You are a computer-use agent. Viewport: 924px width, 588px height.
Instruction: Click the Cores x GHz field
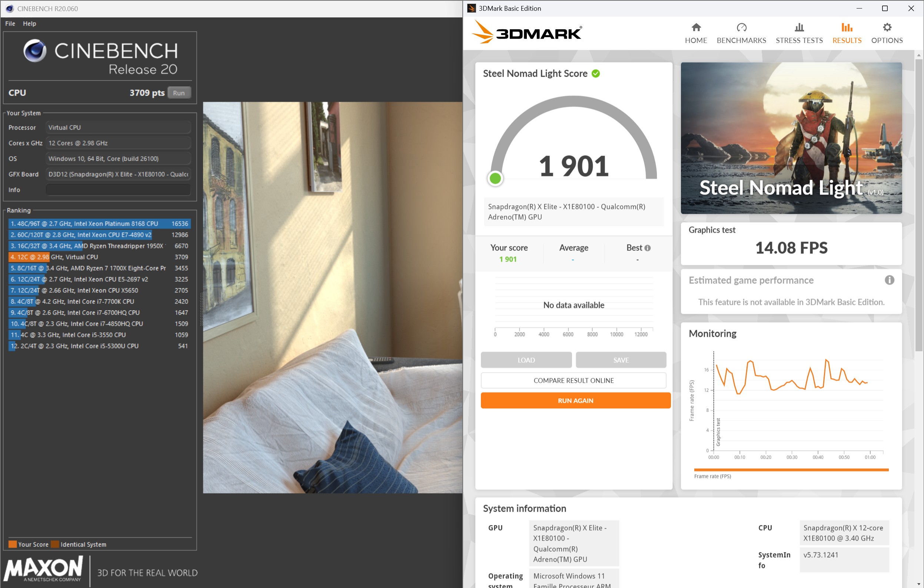118,143
